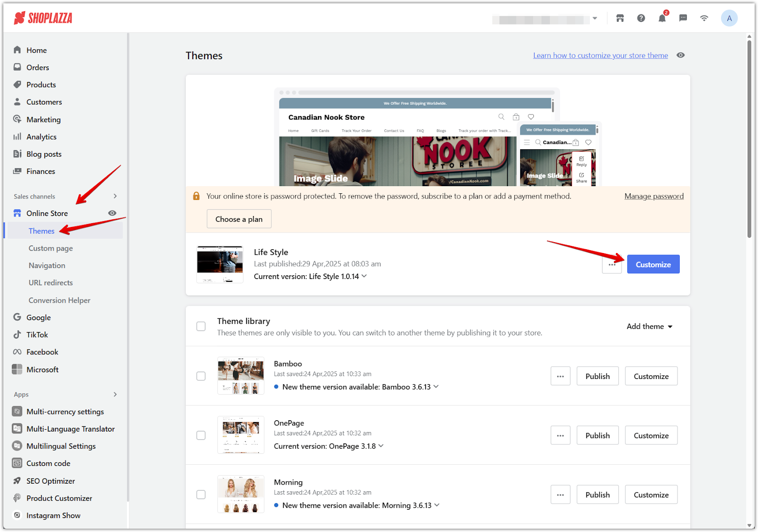The height and width of the screenshot is (532, 758).
Task: Open Navigation menu item
Action: (47, 266)
